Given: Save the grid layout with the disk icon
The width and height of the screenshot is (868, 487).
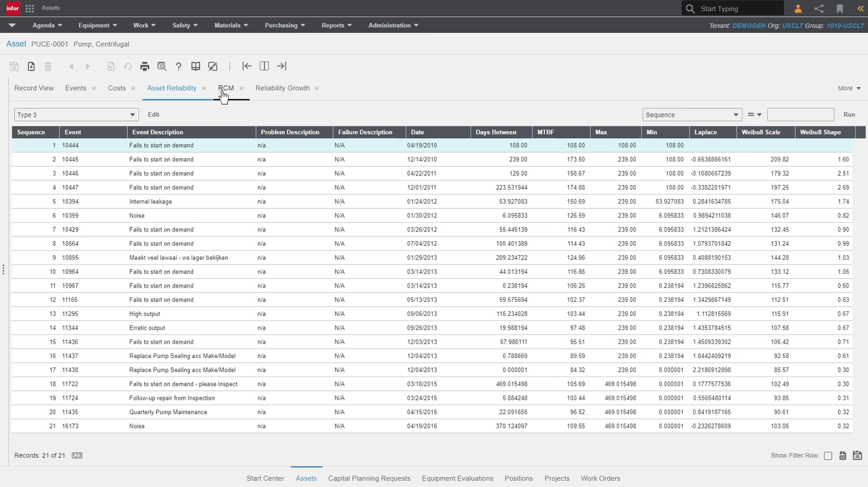Looking at the screenshot, I should [x=858, y=455].
